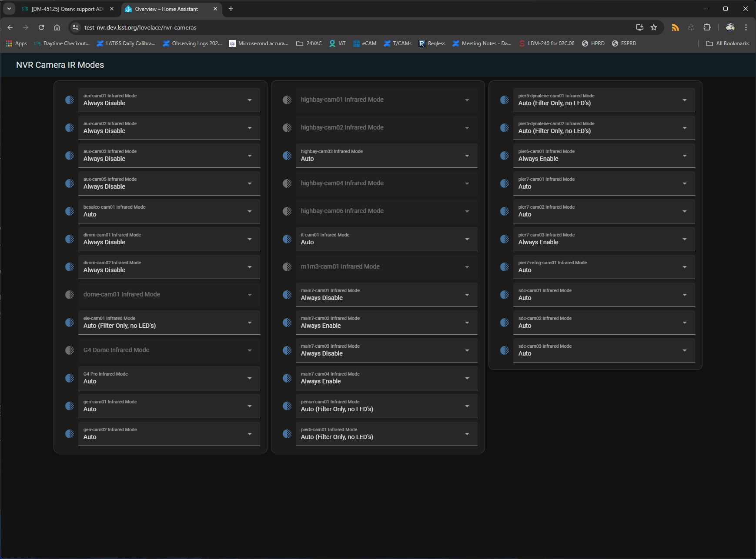
Task: Click the infrared icon beside m1m3-cam01
Action: [x=287, y=267]
